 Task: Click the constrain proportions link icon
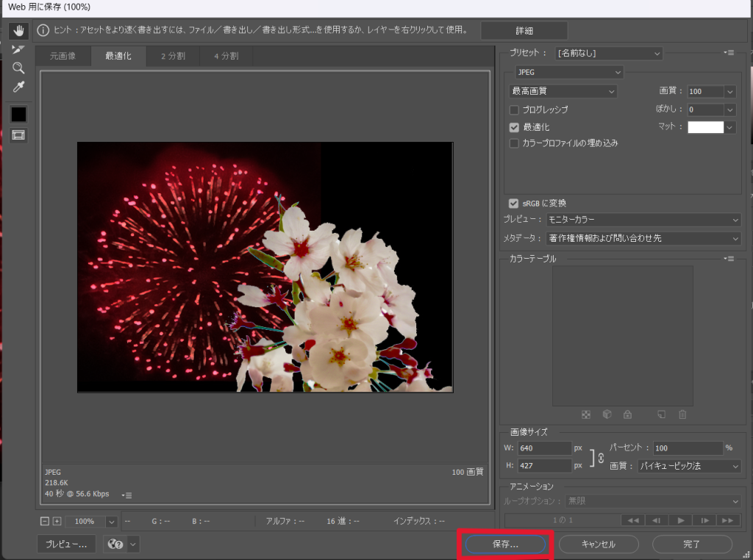pos(600,457)
